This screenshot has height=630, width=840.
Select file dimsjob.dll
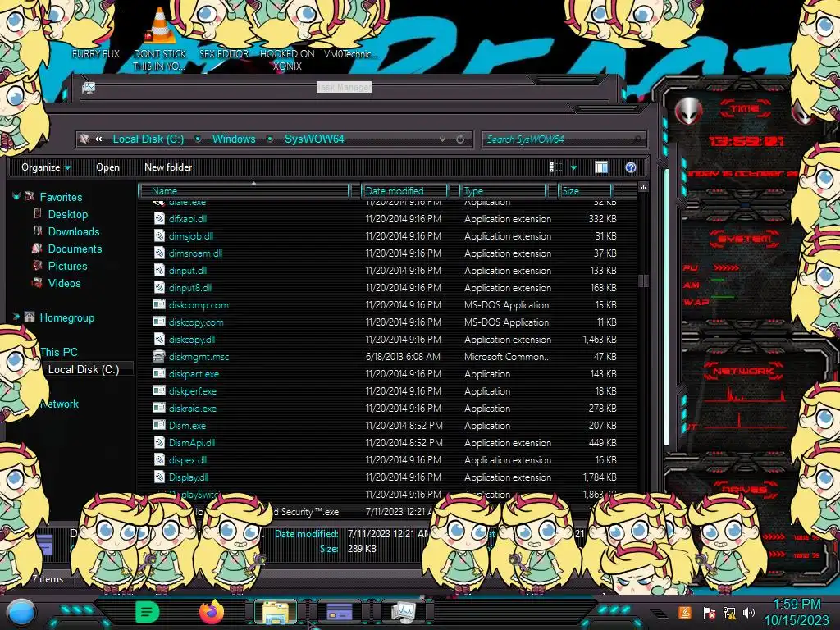click(x=190, y=235)
